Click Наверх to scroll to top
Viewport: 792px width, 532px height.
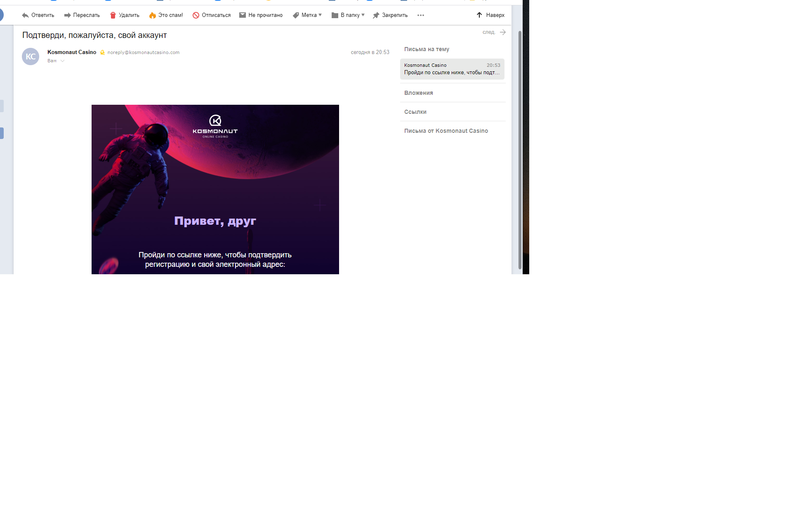[490, 15]
